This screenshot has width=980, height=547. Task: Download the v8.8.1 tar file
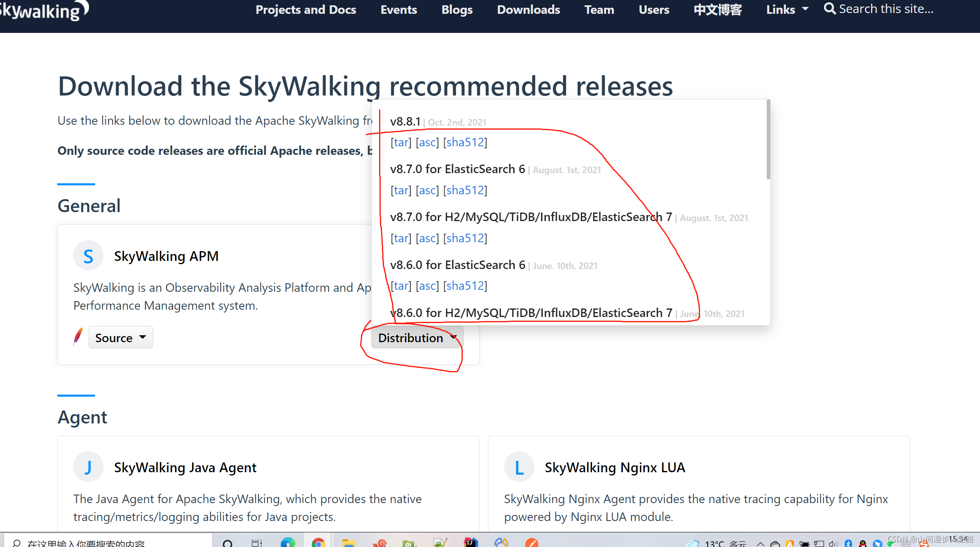[x=401, y=142]
